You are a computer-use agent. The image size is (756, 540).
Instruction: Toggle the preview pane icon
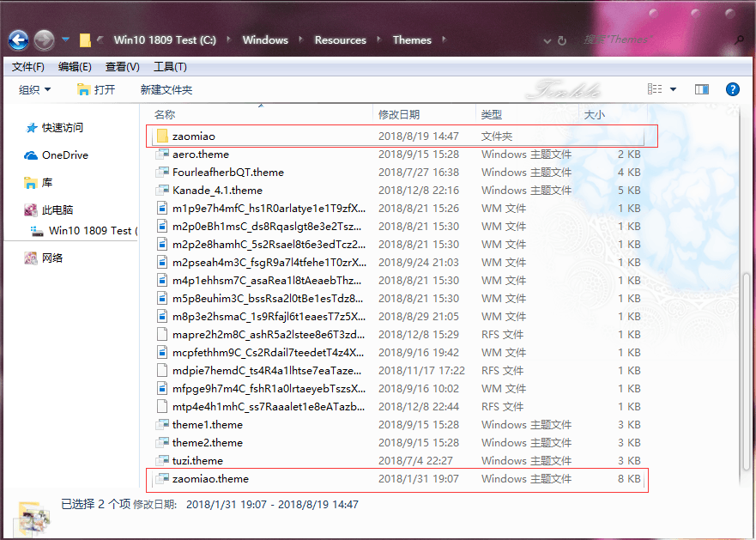[702, 89]
